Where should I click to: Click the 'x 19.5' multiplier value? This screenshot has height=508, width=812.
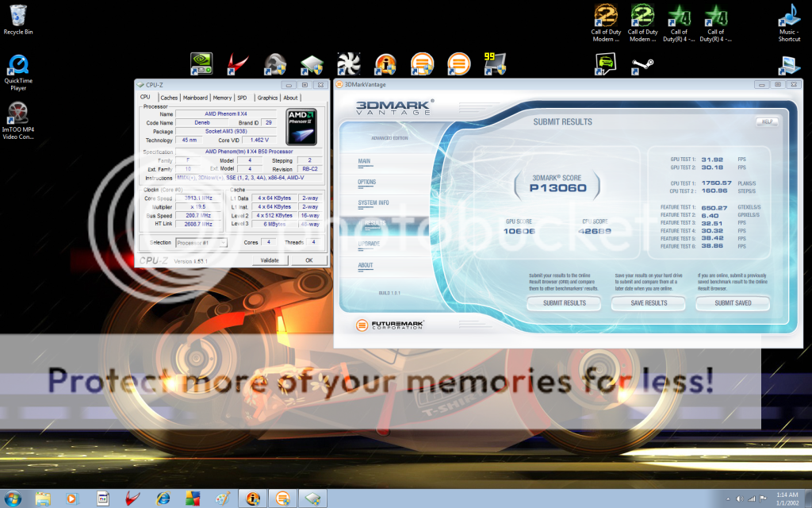(x=198, y=207)
